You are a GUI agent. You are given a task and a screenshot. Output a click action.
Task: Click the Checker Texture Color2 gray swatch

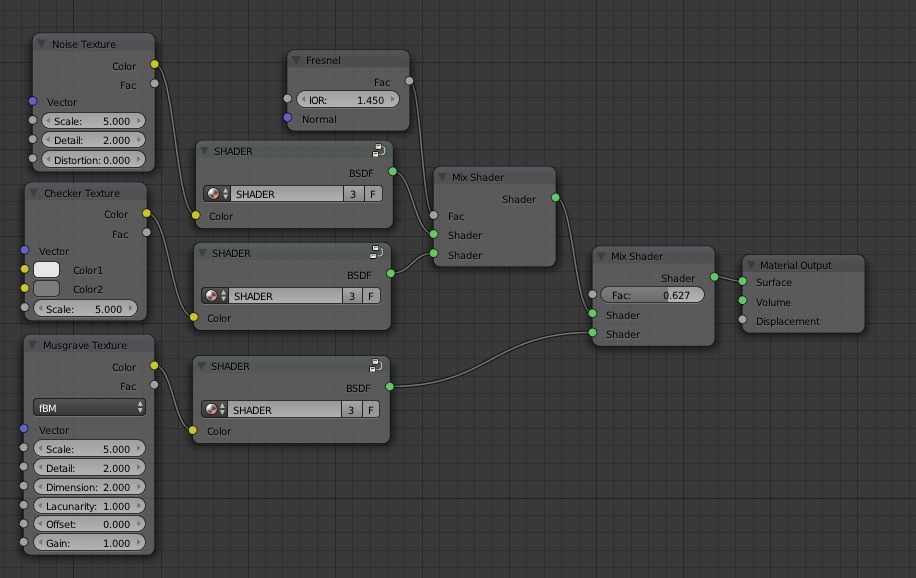tap(47, 289)
